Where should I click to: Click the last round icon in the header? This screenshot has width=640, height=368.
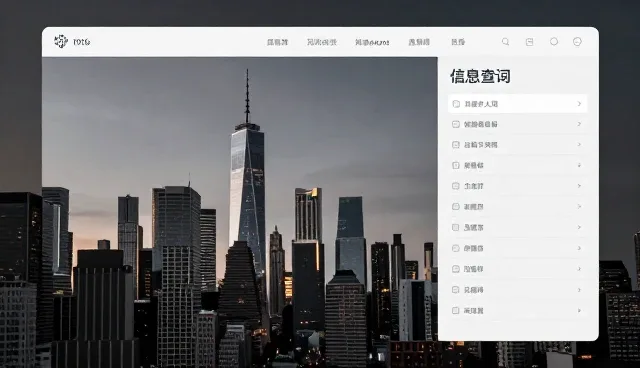tap(577, 41)
